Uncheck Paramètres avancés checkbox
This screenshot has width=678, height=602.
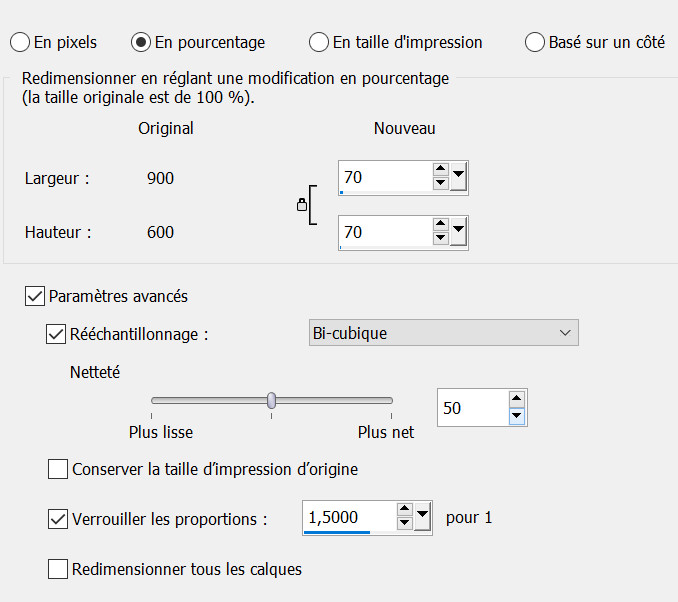(x=34, y=296)
